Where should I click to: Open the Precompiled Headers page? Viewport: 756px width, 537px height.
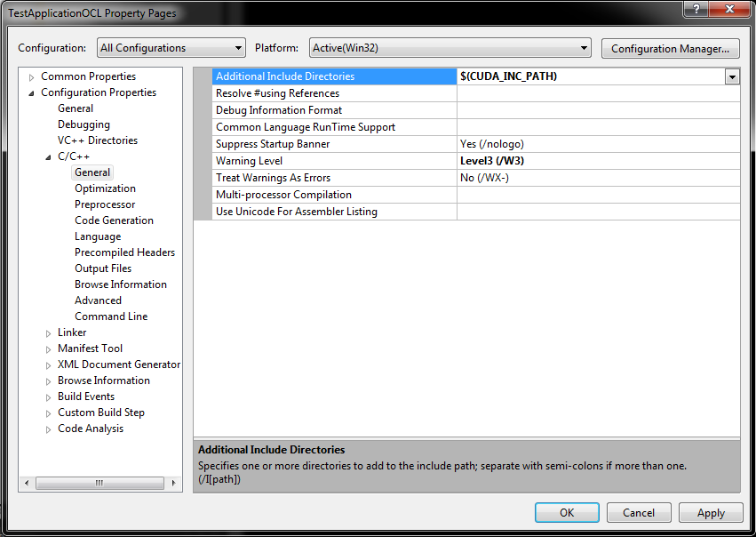coord(124,252)
